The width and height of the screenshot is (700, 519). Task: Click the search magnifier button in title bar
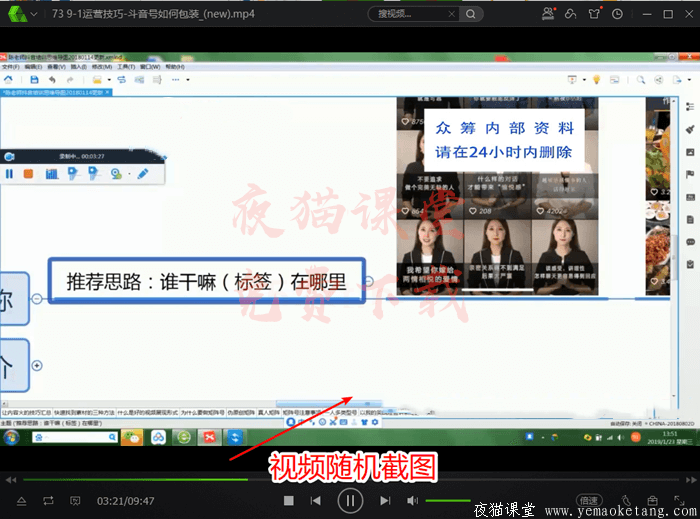coord(471,14)
